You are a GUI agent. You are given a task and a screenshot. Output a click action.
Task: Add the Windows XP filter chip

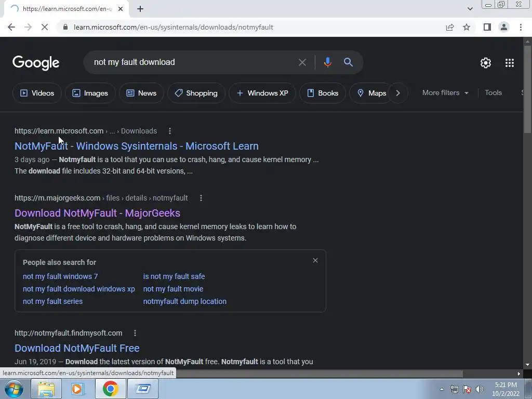pyautogui.click(x=262, y=93)
